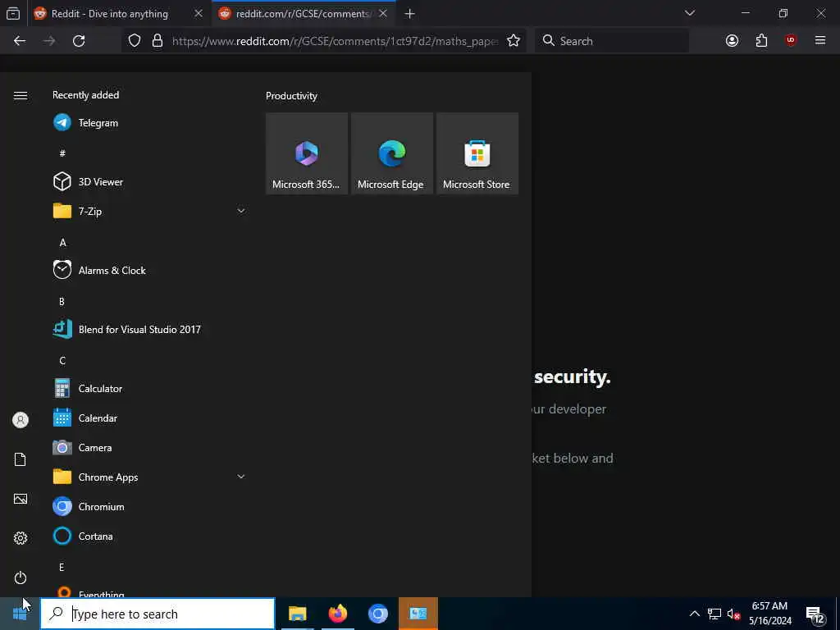The image size is (840, 630).
Task: Focus the taskbar search box
Action: coord(157,614)
